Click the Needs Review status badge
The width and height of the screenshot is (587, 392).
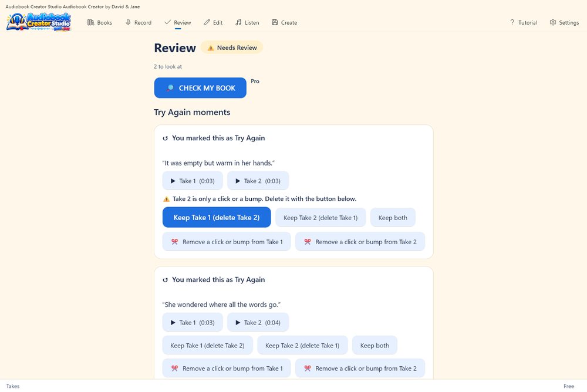pos(232,48)
